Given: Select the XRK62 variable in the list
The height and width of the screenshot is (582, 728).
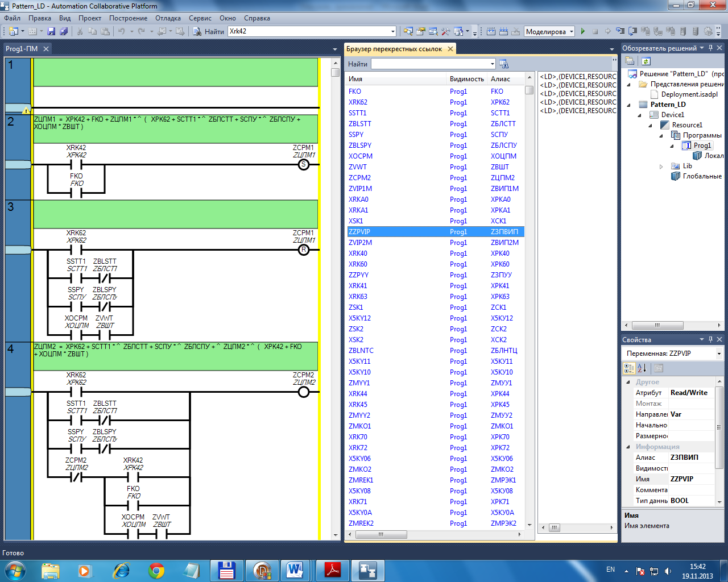Looking at the screenshot, I should point(358,102).
